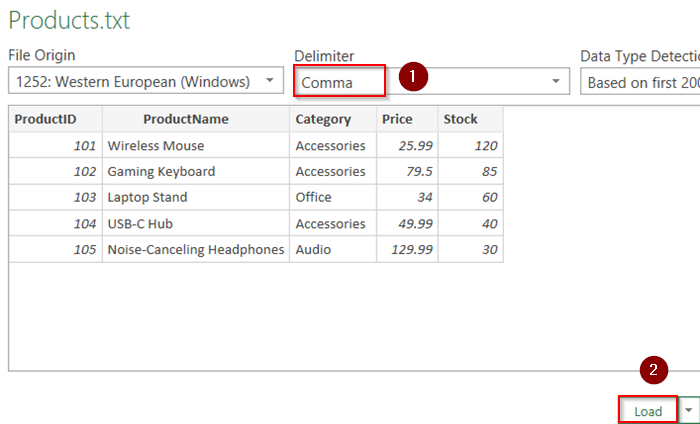Click the cell with ProductID 101

coord(56,145)
